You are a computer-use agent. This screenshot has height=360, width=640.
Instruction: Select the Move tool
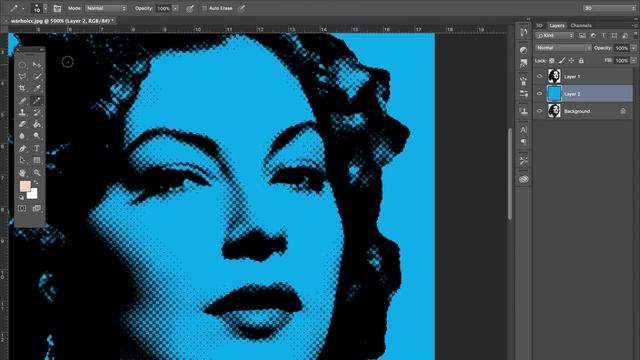[37, 65]
